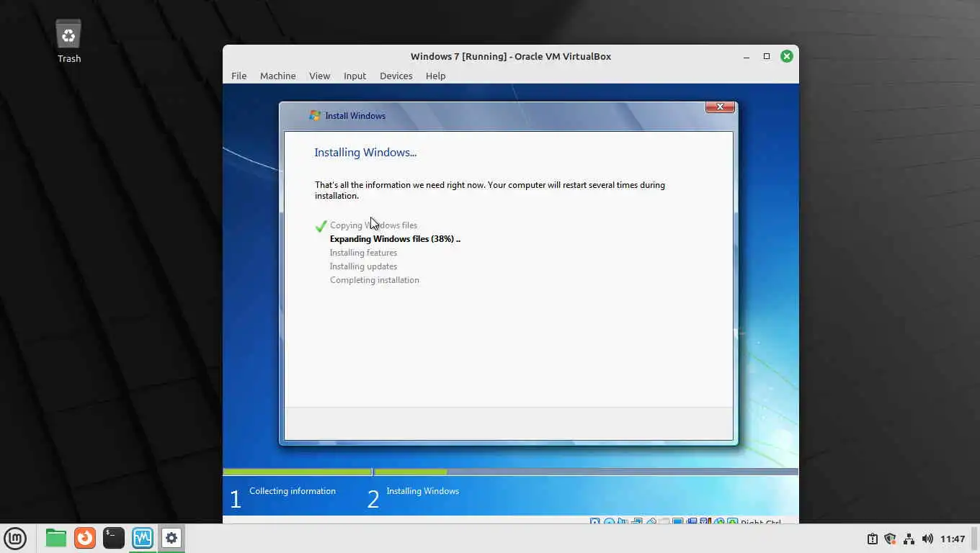The image size is (980, 553).
Task: Open the Input menu
Action: [x=355, y=76]
